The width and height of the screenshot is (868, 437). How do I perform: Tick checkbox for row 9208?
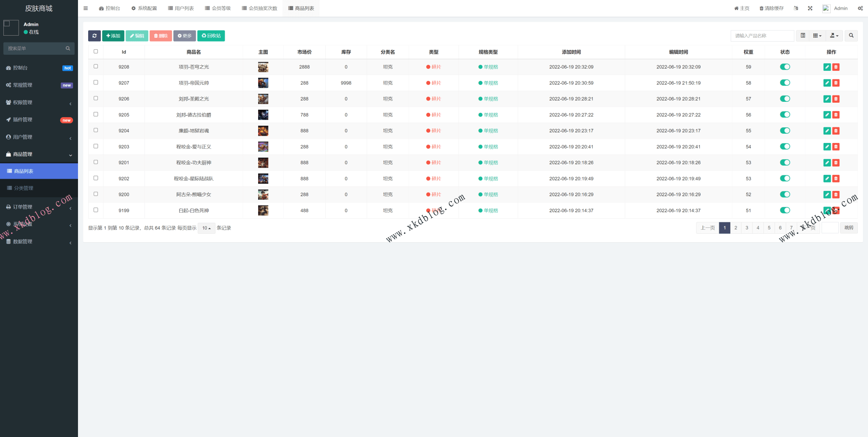click(x=96, y=66)
